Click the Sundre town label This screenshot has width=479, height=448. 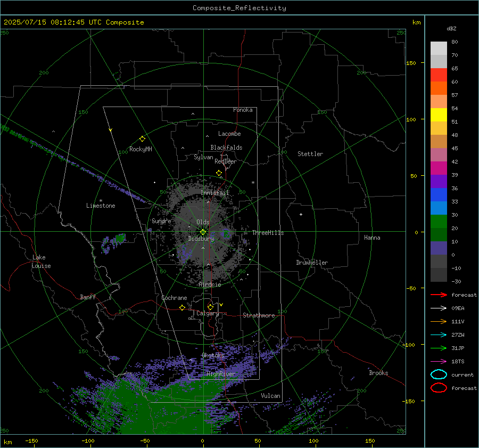(162, 221)
